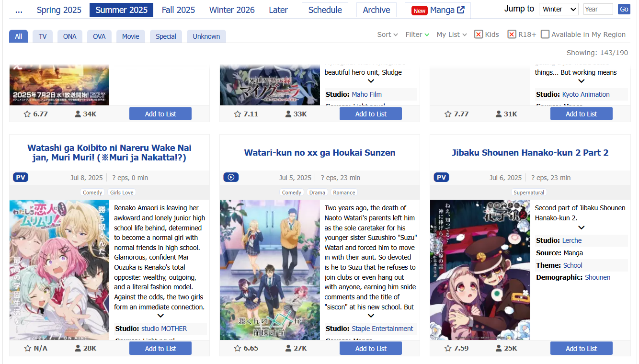
Task: Click the members icon beside 27K
Action: tap(288, 348)
